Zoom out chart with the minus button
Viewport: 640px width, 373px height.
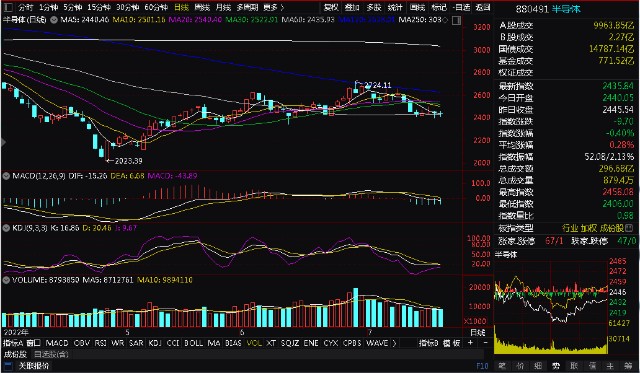coord(485,343)
